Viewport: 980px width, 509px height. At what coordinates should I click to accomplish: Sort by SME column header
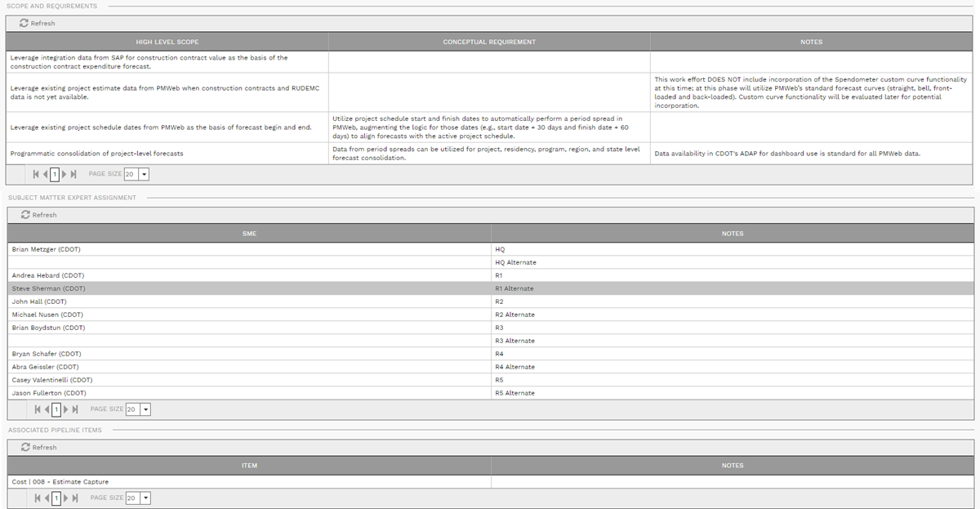click(x=249, y=234)
